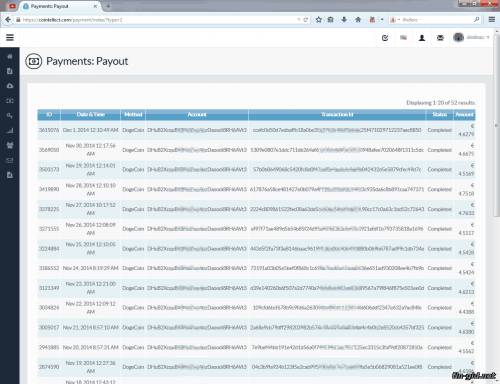Viewport: 500px width, 384px height.
Task: Switch to the Payments: Payout tab
Action: click(x=59, y=6)
